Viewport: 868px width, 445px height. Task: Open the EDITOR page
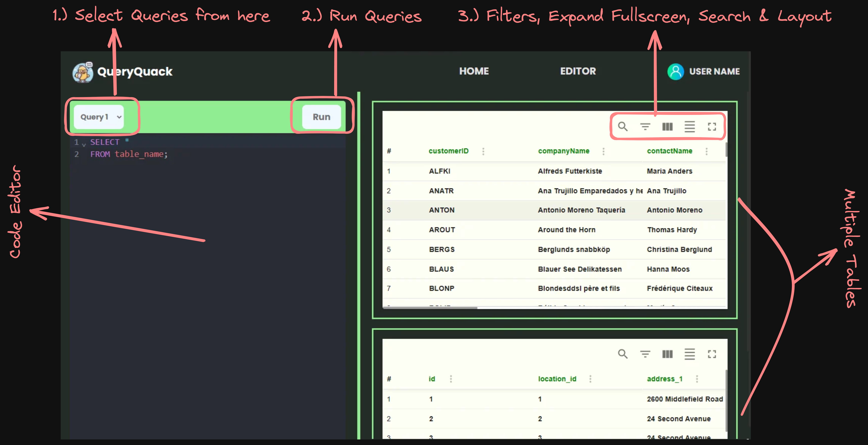click(578, 71)
